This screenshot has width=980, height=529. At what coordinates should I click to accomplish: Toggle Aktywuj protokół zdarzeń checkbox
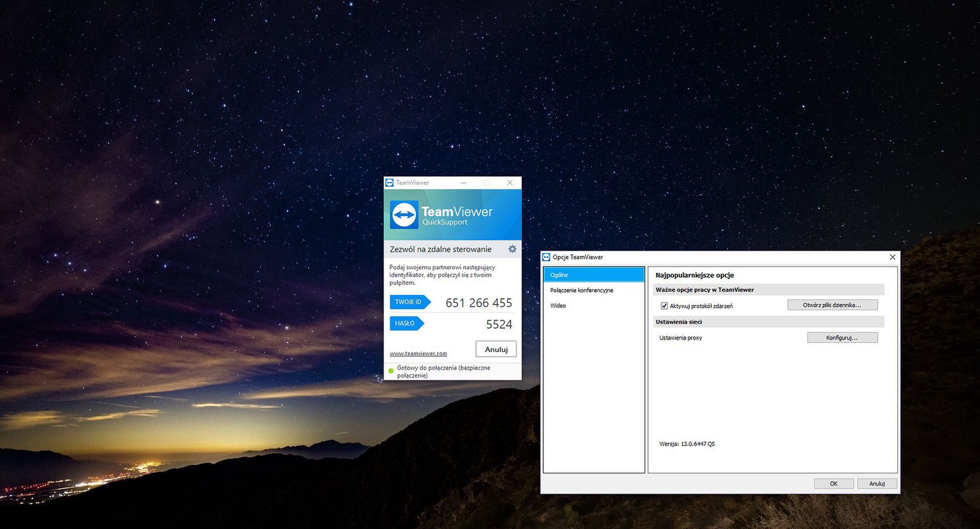point(664,306)
